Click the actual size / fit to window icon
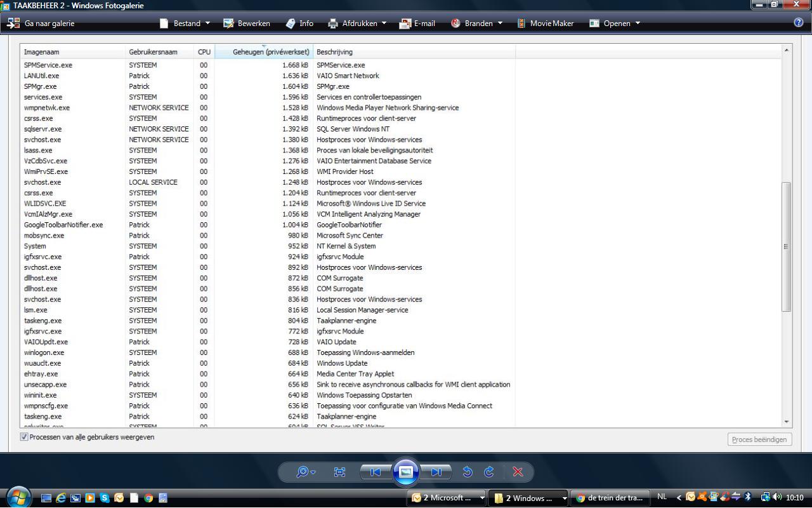This screenshot has width=812, height=508. tap(339, 472)
